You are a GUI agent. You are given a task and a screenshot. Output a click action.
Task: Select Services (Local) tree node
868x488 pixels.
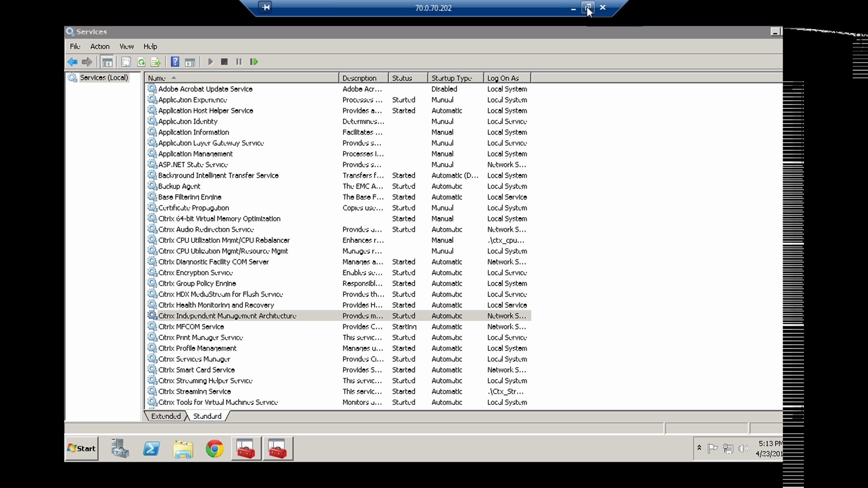[104, 78]
